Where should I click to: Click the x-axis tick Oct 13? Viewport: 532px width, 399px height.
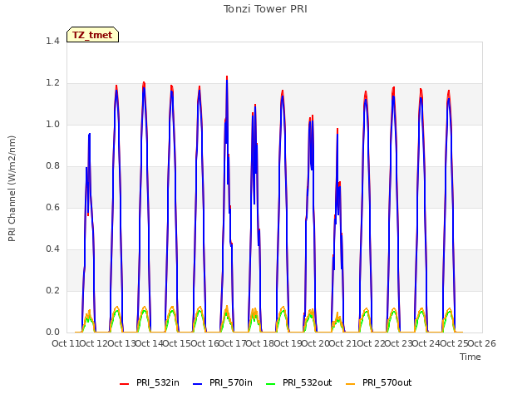[121, 343]
